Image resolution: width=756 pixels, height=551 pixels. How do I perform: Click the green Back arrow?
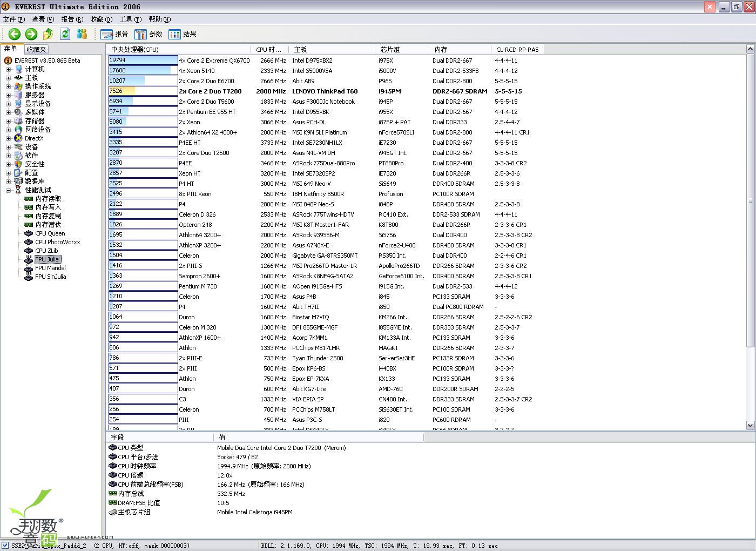click(14, 34)
